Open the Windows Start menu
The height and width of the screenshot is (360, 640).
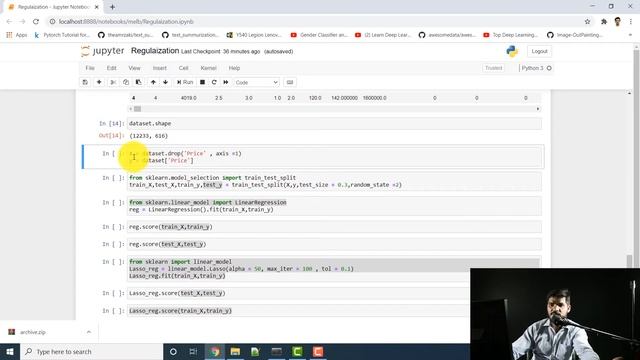pyautogui.click(x=10, y=352)
